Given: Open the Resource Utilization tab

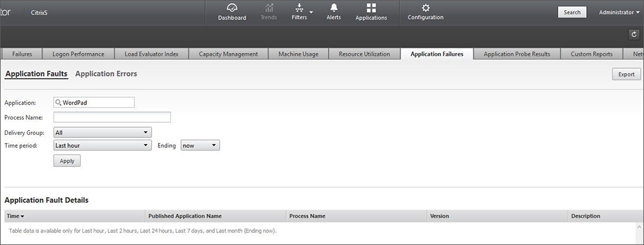Looking at the screenshot, I should coord(364,54).
